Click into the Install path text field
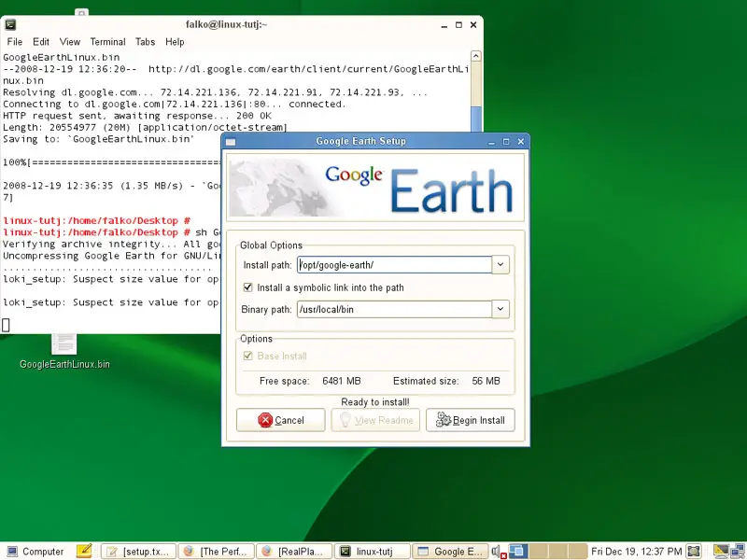The width and height of the screenshot is (747, 560). (x=394, y=264)
